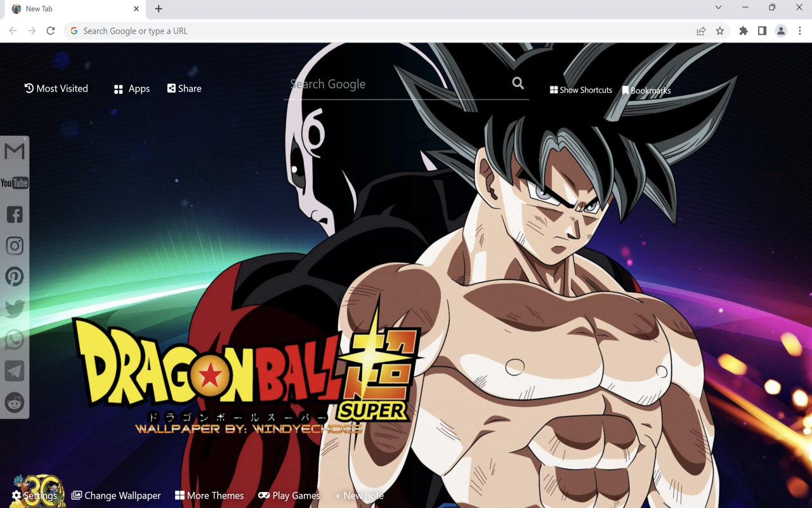812x508 pixels.
Task: Open the tab search dropdown
Action: 718,8
